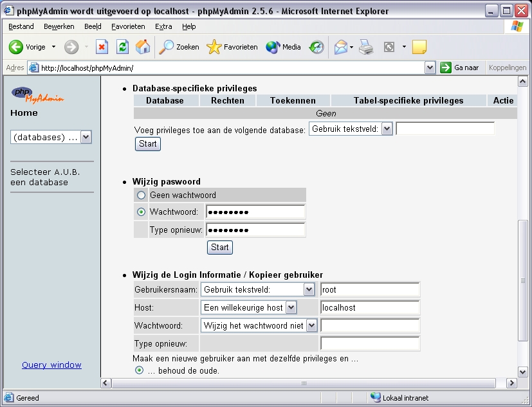
Task: Click the Toekennen column header
Action: click(x=293, y=101)
